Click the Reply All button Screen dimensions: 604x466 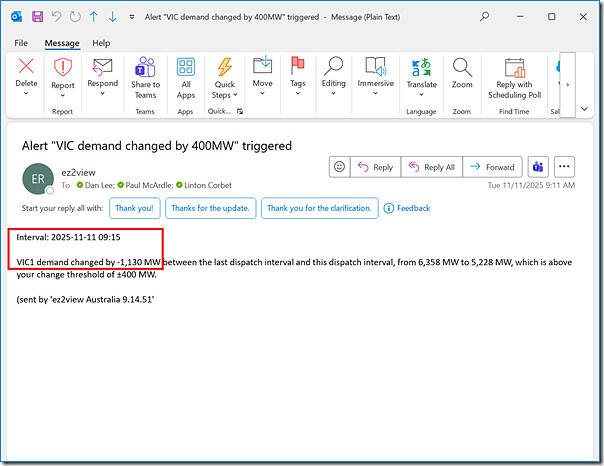pos(431,167)
